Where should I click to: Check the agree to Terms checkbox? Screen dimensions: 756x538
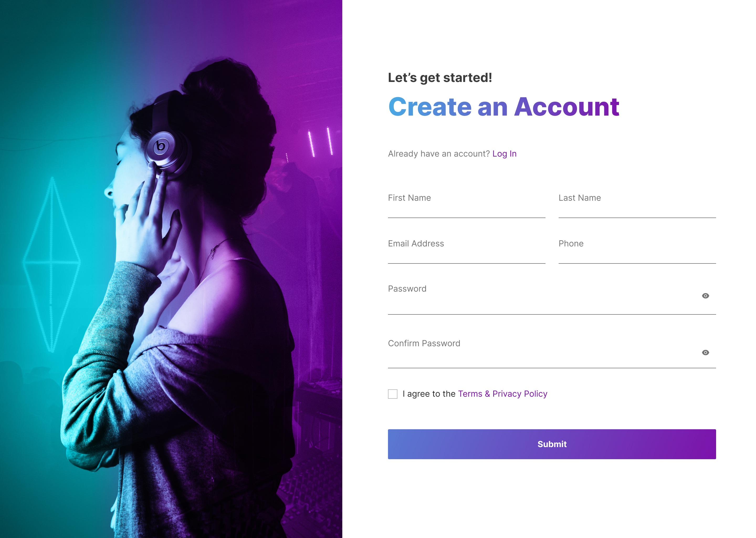click(392, 394)
